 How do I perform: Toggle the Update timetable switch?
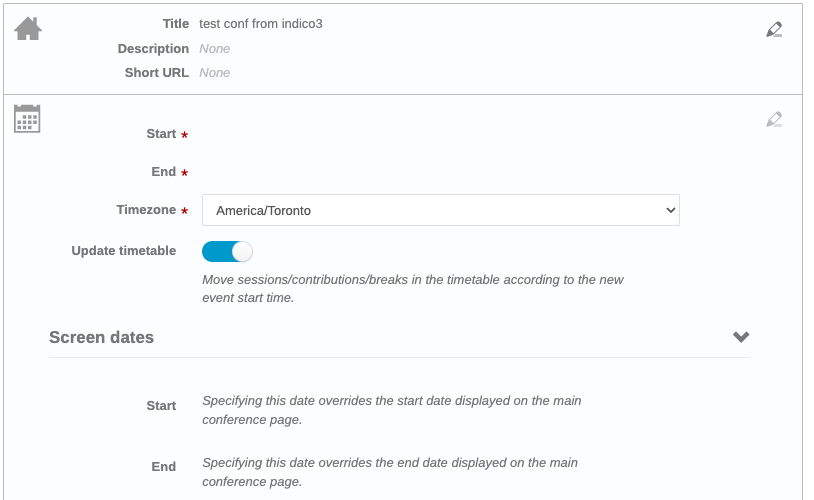(x=227, y=251)
